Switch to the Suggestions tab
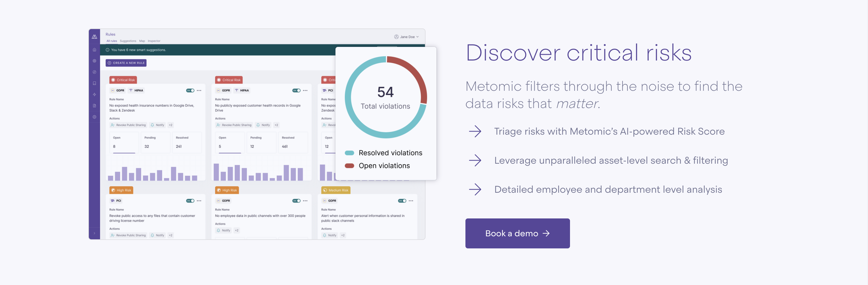Viewport: 868px width, 285px height. tap(128, 41)
